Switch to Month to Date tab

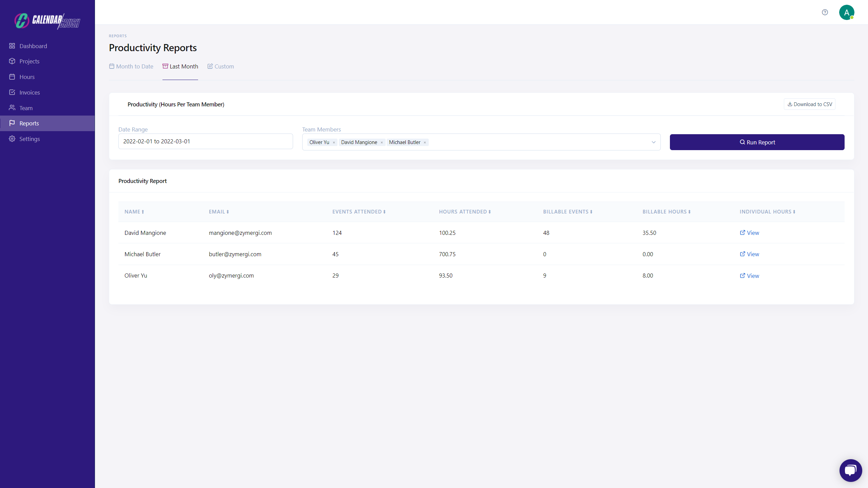click(131, 66)
